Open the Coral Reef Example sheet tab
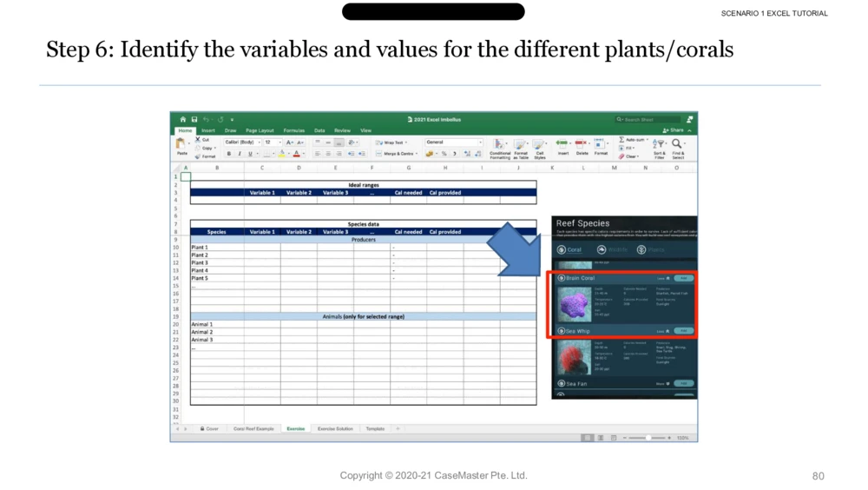The width and height of the screenshot is (868, 490). (253, 428)
